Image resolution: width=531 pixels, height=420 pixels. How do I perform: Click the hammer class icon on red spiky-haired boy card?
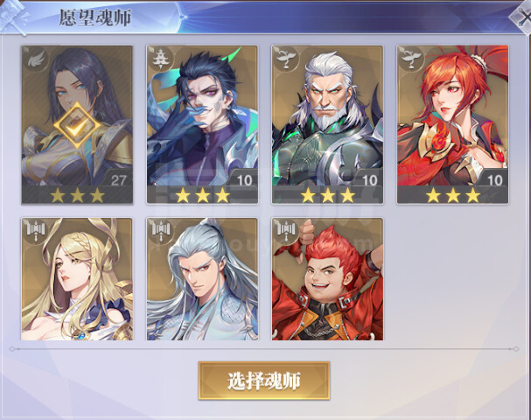click(287, 232)
